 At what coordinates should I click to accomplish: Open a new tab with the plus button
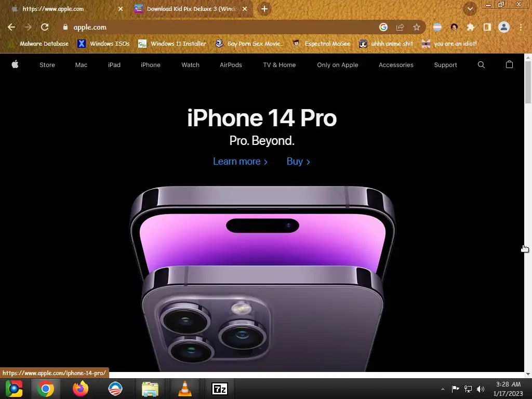264,9
